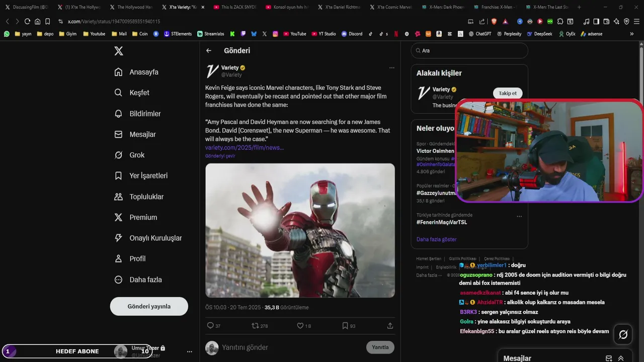Click the reply comment icon
644x362 pixels.
tap(210, 326)
